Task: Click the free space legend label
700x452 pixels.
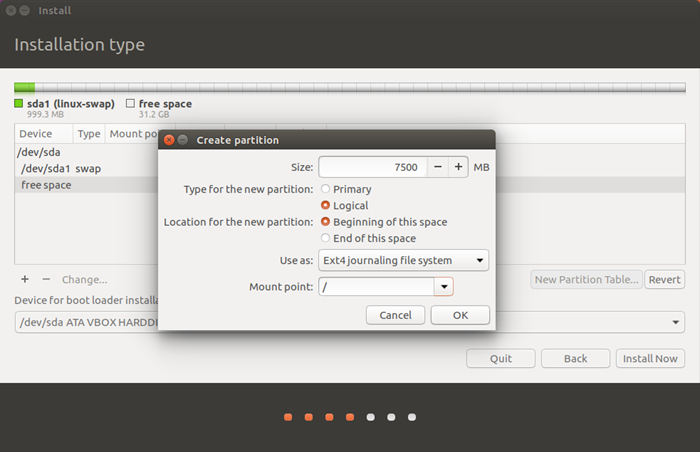Action: tap(165, 104)
